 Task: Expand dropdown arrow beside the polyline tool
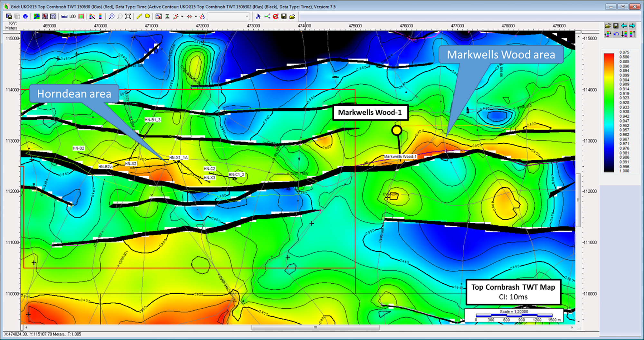point(182,16)
